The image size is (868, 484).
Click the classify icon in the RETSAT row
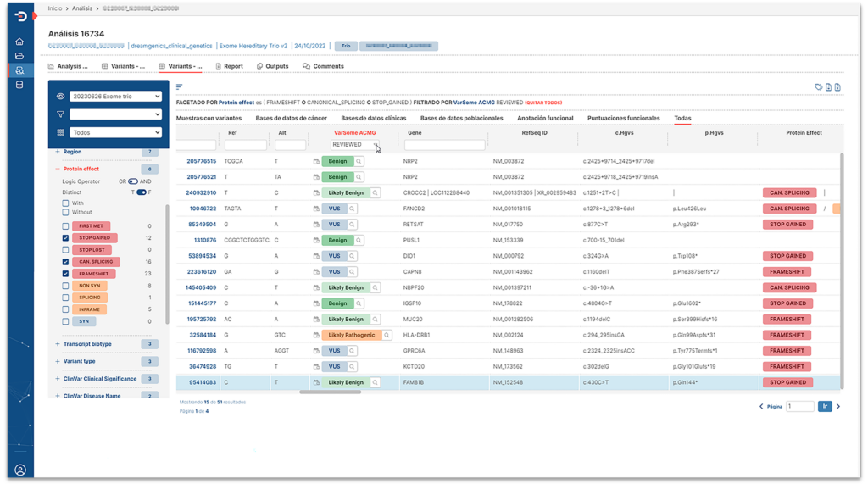pyautogui.click(x=316, y=225)
